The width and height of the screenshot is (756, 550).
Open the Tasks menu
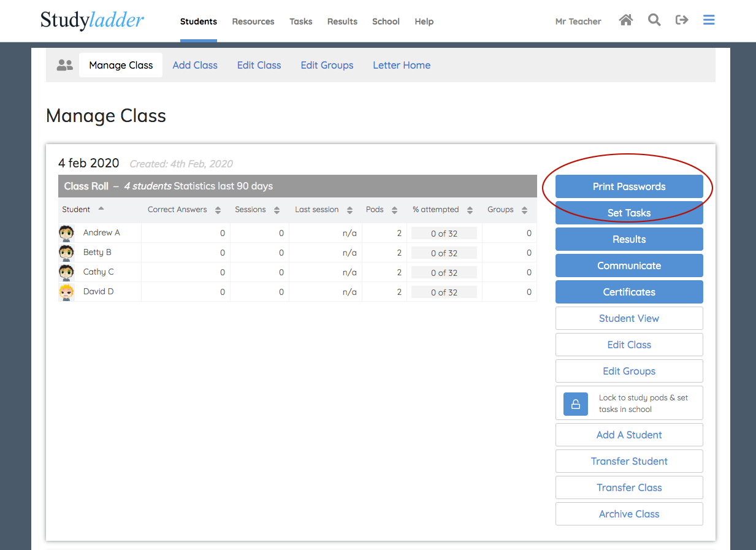pos(301,21)
